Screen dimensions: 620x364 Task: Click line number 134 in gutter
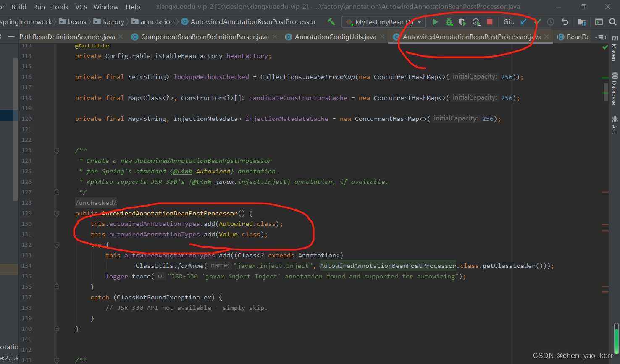(26, 266)
